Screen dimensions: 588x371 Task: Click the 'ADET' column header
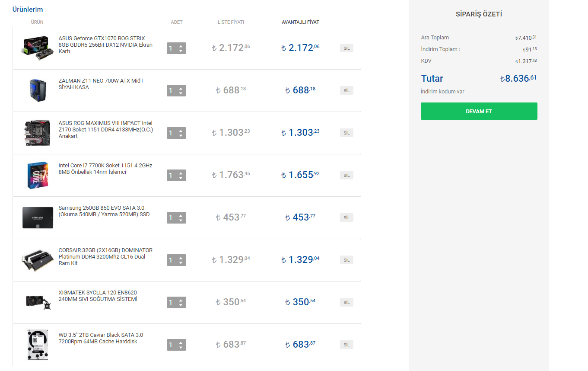[x=177, y=22]
